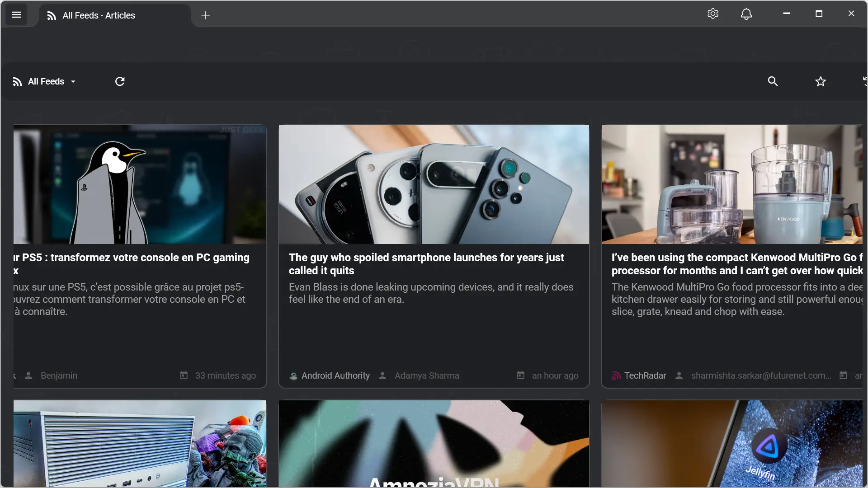Open article search magnifier

(x=773, y=81)
